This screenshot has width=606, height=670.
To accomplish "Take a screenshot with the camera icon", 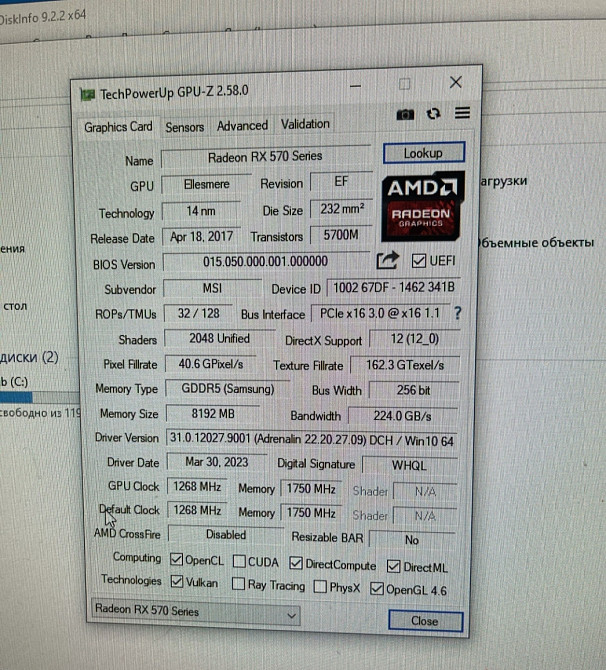I will tap(405, 115).
